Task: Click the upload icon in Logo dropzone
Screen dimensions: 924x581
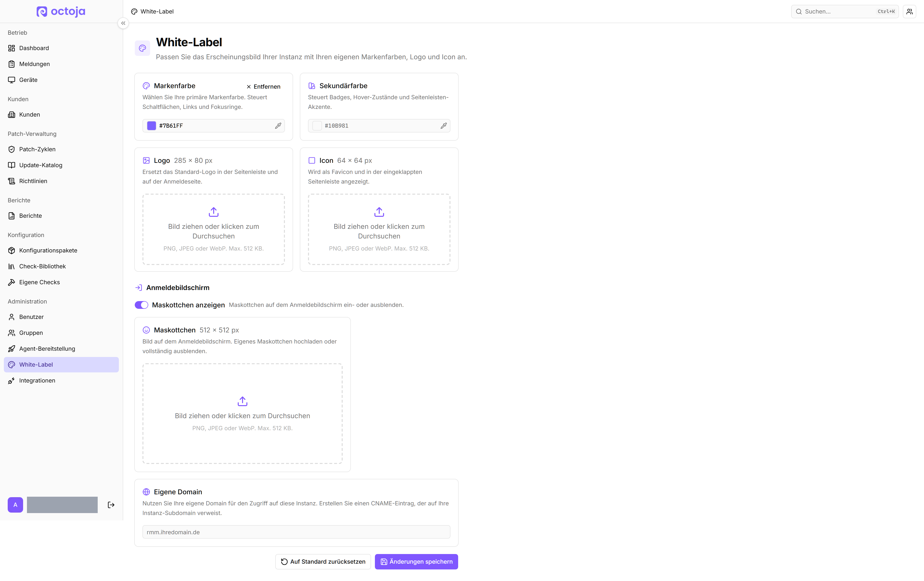Action: 214,212
